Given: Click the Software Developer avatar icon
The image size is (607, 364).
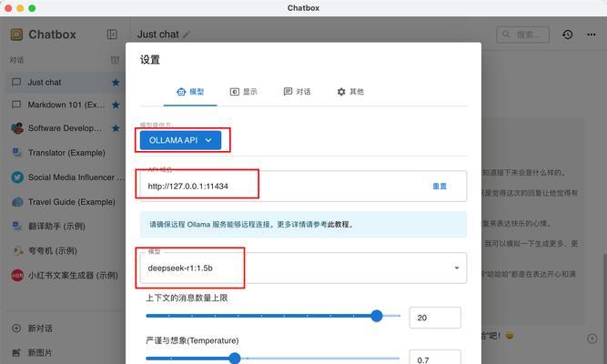Looking at the screenshot, I should (x=17, y=128).
